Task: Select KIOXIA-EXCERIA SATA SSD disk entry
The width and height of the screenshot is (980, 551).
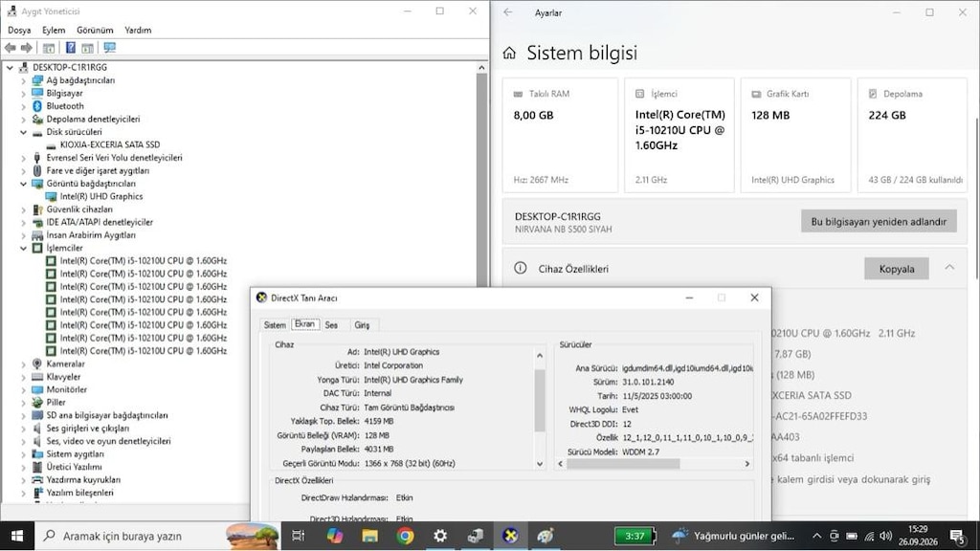Action: [110, 145]
